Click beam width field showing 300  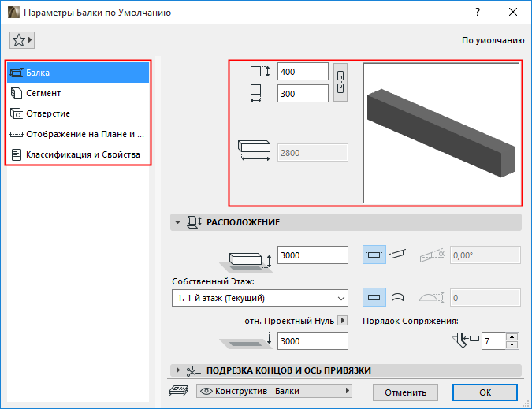pyautogui.click(x=303, y=94)
